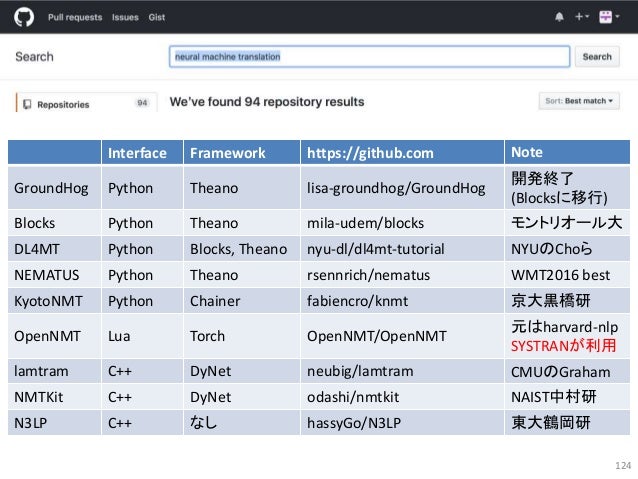The image size is (638, 479).
Task: Click the NEMATUS row name
Action: click(x=47, y=275)
